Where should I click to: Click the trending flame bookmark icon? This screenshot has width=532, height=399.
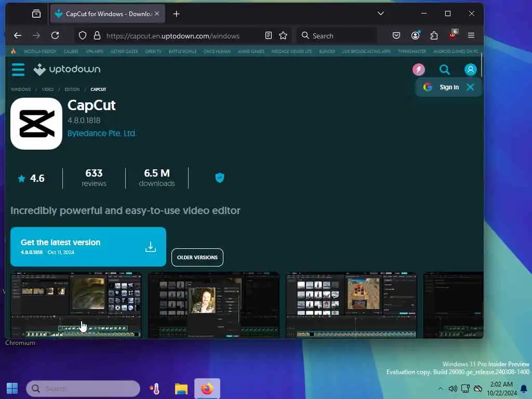(x=14, y=51)
